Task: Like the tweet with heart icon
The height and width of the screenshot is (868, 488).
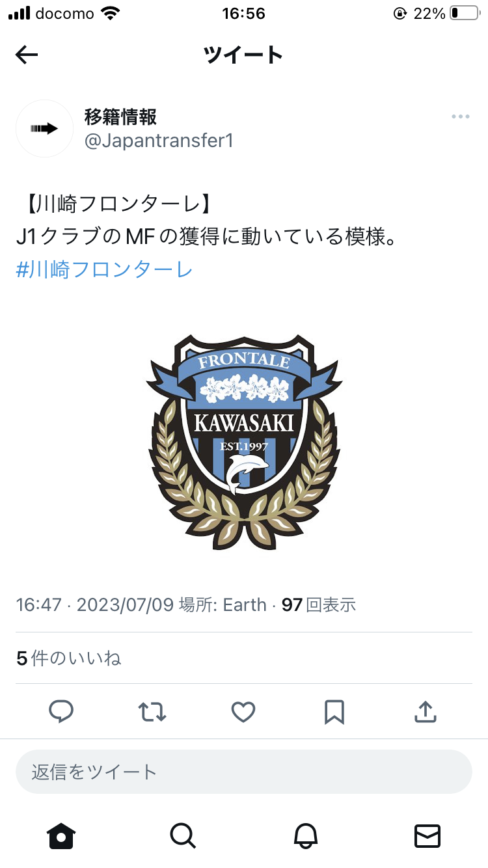Action: pos(243,712)
